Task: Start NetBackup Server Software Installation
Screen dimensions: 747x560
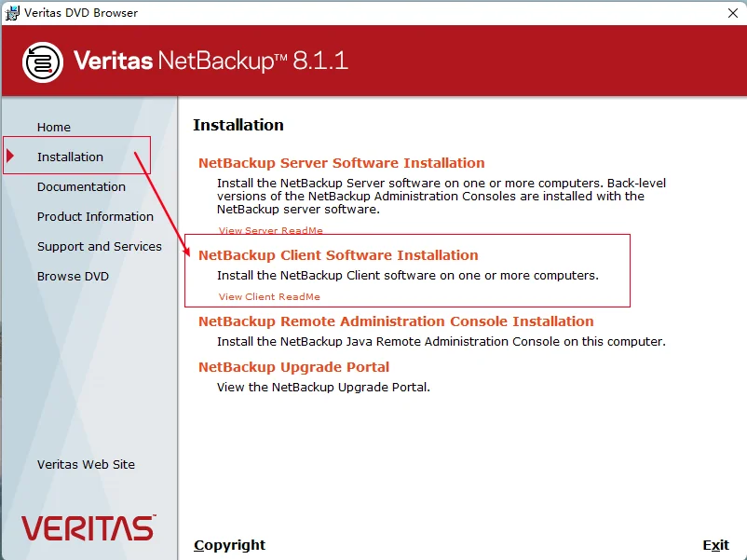Action: [x=342, y=163]
